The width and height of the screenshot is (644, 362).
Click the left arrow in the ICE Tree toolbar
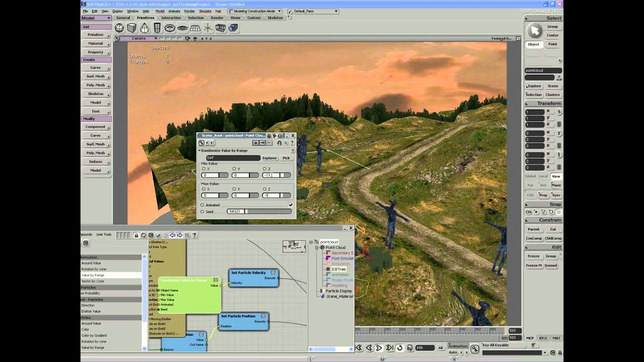click(173, 235)
